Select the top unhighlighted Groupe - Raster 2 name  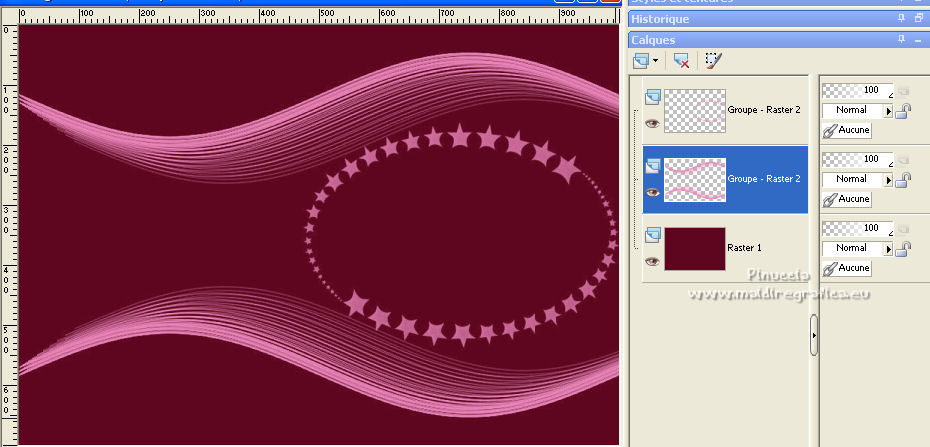click(764, 110)
